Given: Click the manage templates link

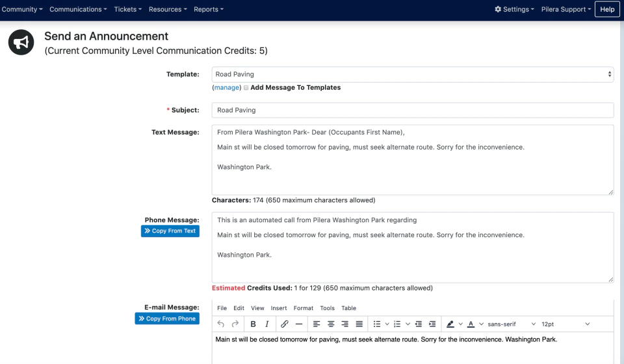Looking at the screenshot, I should pyautogui.click(x=226, y=88).
